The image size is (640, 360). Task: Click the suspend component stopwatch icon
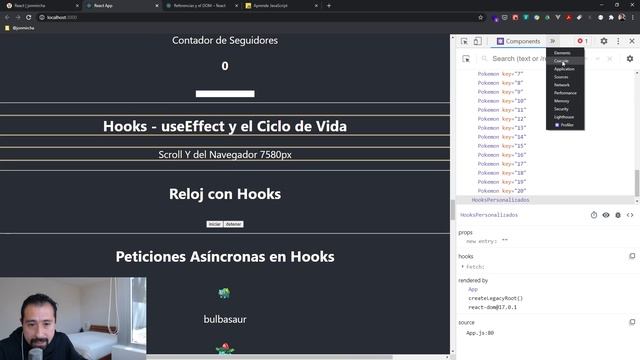pos(594,215)
